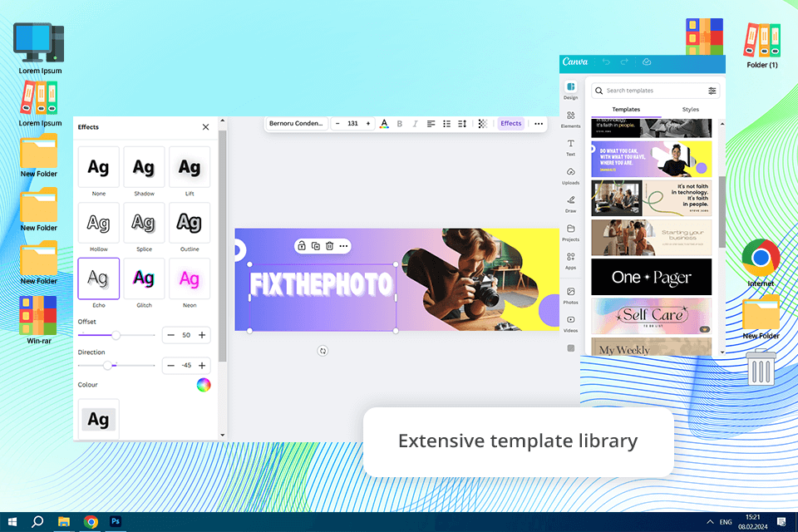The height and width of the screenshot is (532, 798).
Task: Click the undo arrow in Canva header
Action: click(606, 62)
